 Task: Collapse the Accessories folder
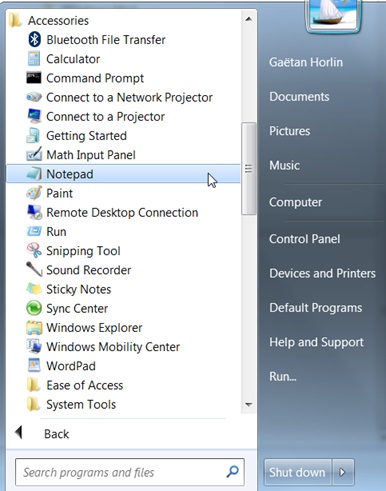pos(49,21)
